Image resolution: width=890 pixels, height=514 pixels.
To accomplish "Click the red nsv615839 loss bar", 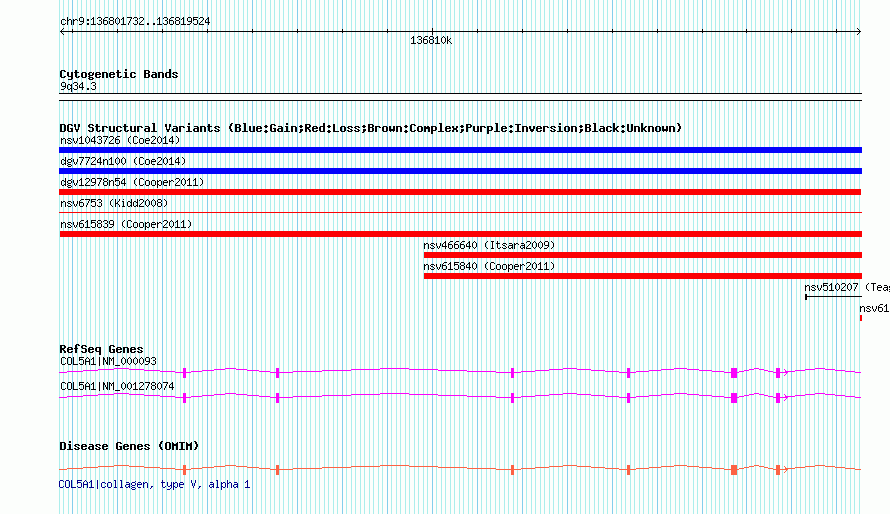I will click(x=460, y=234).
